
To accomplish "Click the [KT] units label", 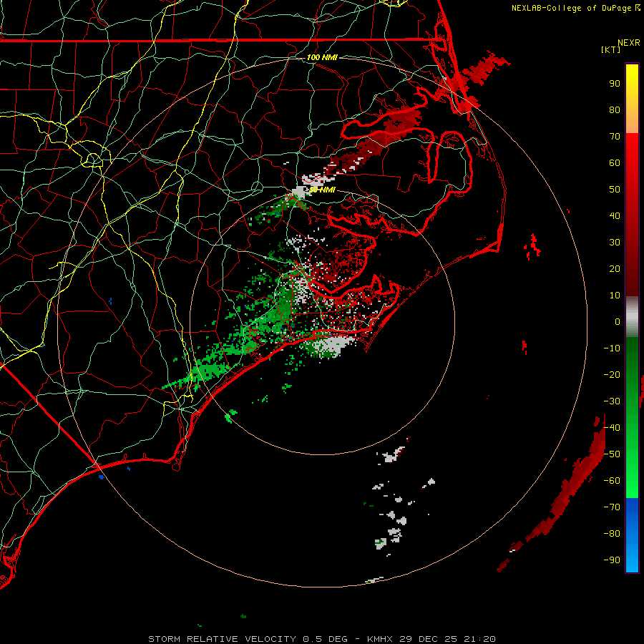I will (x=610, y=49).
